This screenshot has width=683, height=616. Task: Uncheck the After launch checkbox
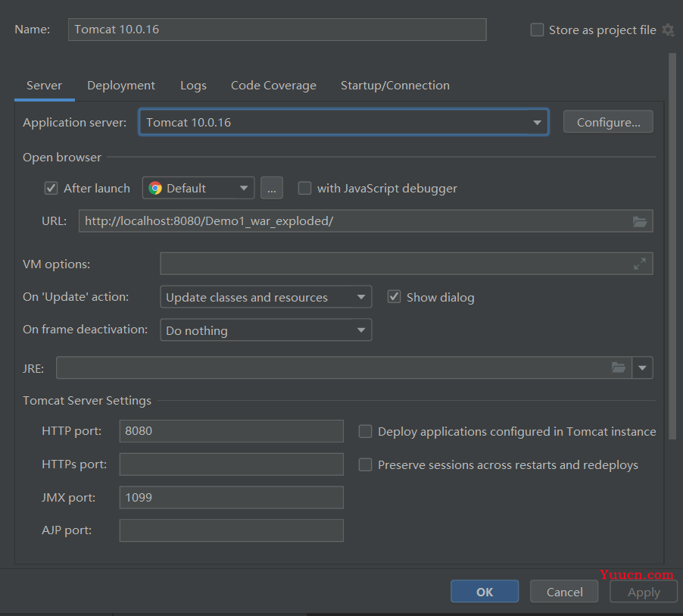[51, 189]
